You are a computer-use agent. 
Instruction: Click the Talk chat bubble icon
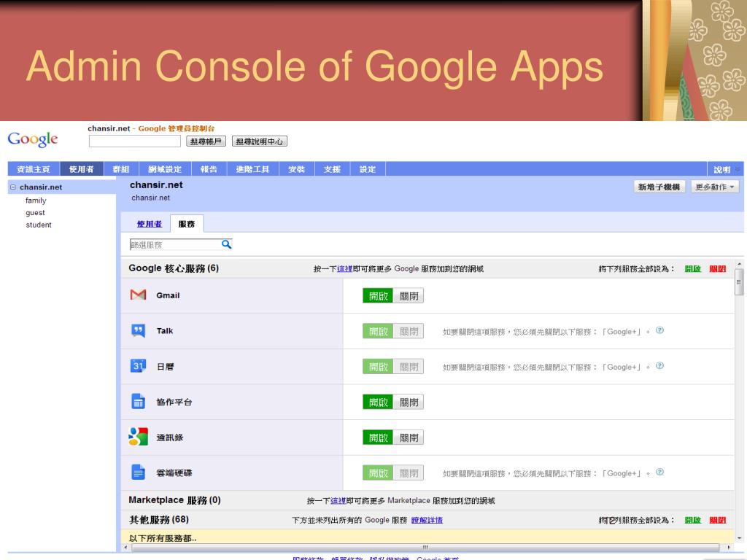[x=138, y=330]
